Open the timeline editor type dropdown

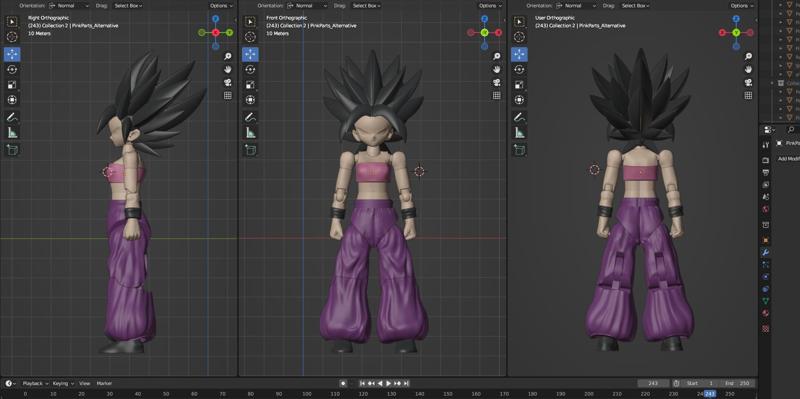pos(10,383)
